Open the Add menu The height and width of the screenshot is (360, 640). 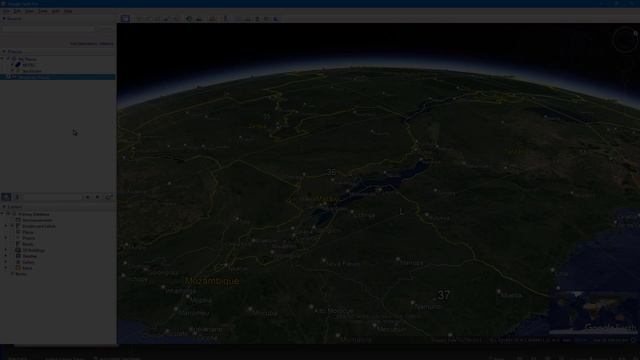click(x=56, y=11)
